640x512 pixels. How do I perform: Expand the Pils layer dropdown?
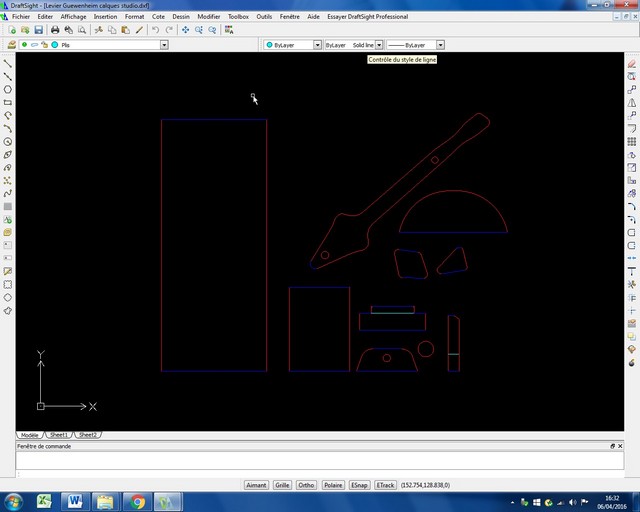pos(163,45)
